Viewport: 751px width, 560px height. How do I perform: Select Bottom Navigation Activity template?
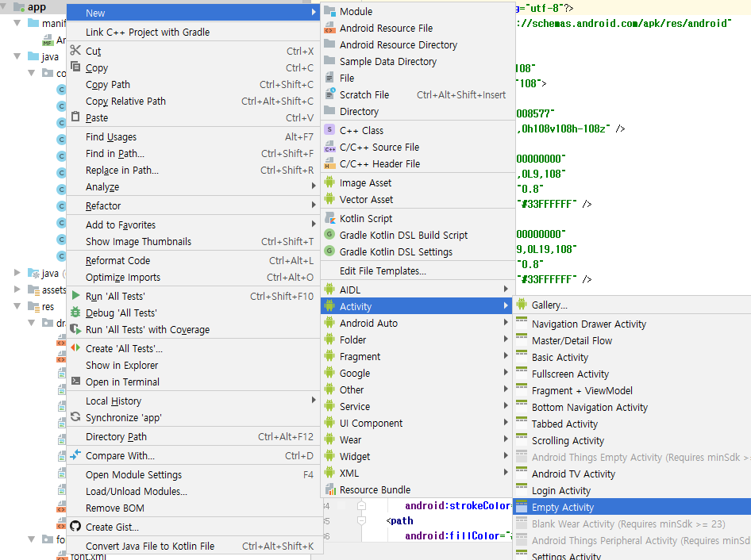[x=632, y=408]
